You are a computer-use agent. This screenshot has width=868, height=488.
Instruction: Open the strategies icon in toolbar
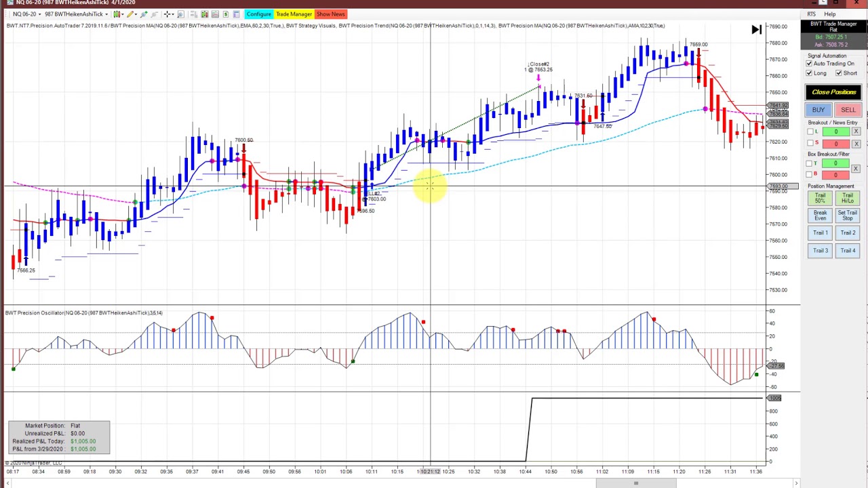click(x=205, y=14)
